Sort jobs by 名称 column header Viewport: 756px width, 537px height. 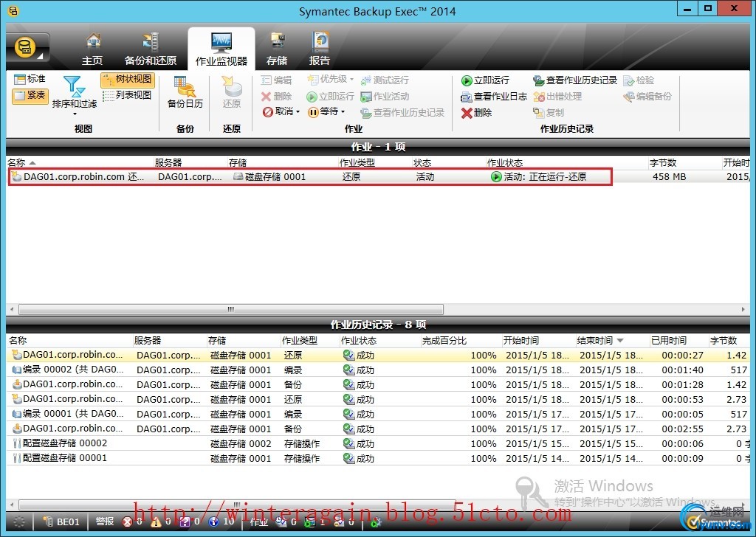(x=80, y=163)
